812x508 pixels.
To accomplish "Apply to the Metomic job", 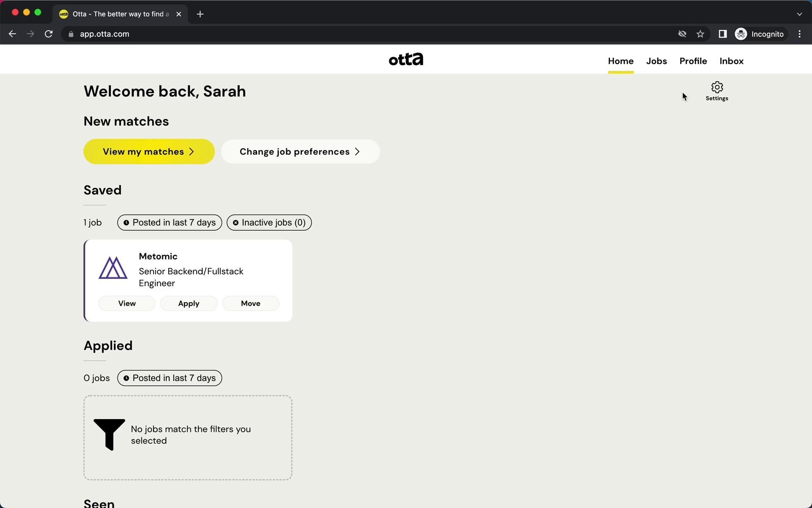I will (x=189, y=304).
